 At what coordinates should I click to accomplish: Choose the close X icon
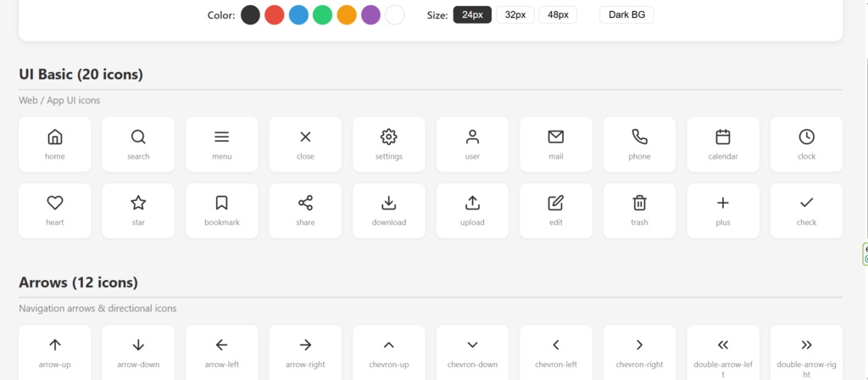point(305,137)
